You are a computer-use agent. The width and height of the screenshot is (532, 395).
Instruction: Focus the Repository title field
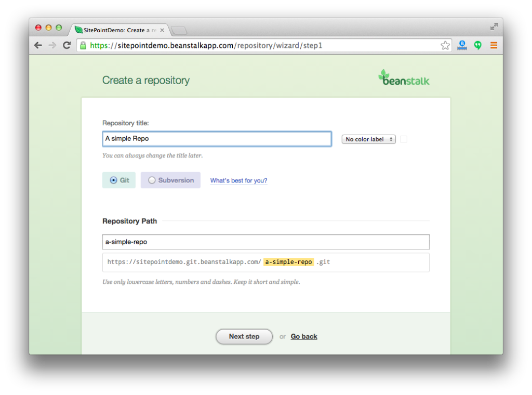click(x=217, y=139)
